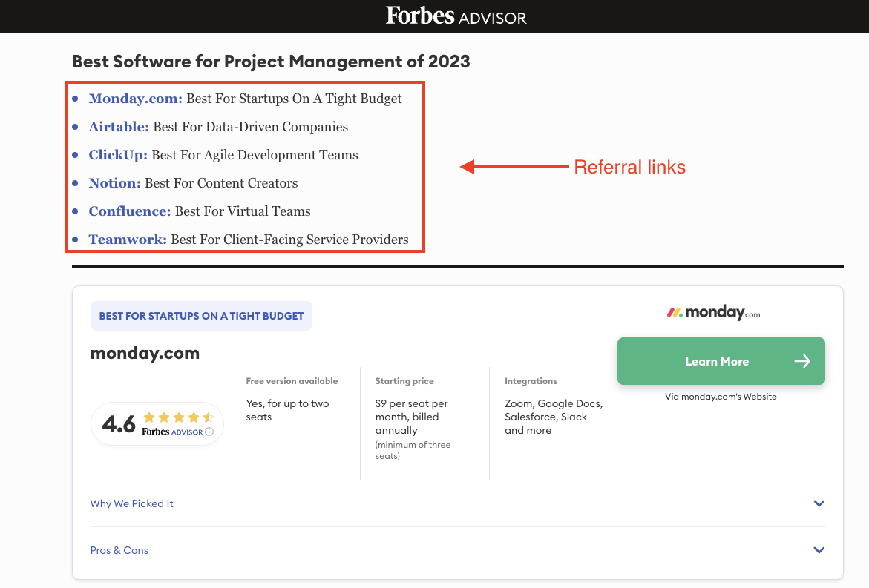This screenshot has width=869, height=588.
Task: Click the rating info icon beside Advisor
Action: pyautogui.click(x=209, y=432)
